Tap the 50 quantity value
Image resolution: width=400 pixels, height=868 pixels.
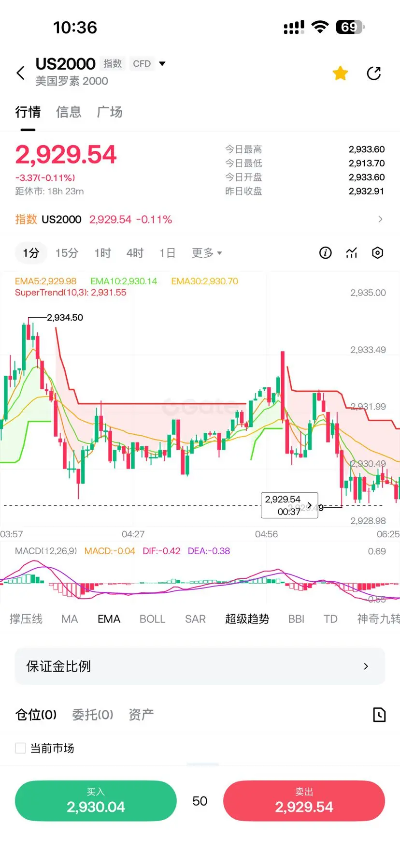pos(200,801)
